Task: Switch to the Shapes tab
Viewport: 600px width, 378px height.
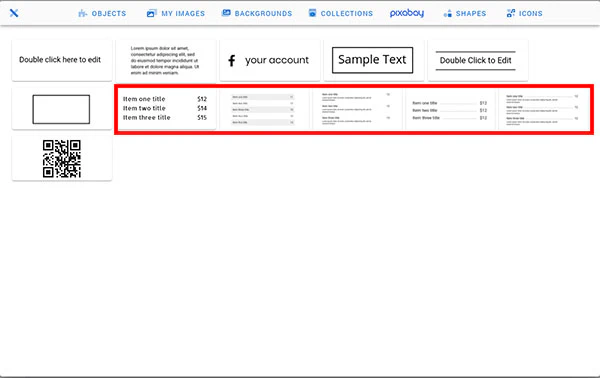Action: coord(465,13)
